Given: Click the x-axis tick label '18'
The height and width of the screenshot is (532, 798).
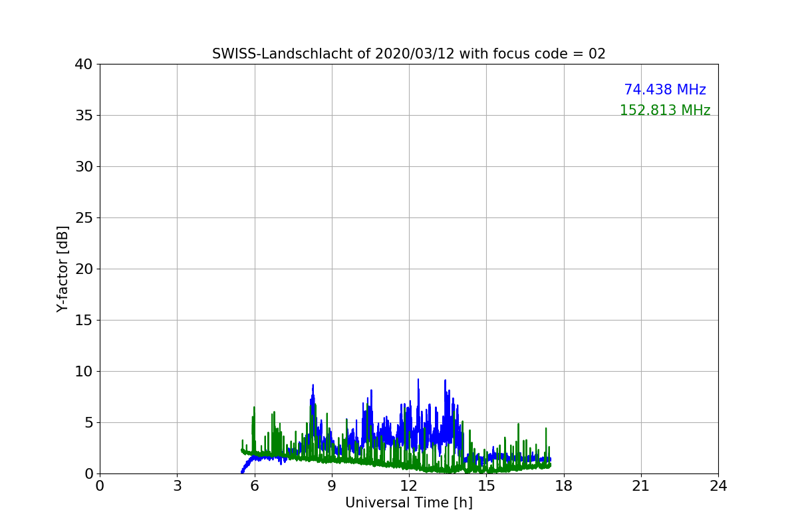Looking at the screenshot, I should pyautogui.click(x=564, y=486).
